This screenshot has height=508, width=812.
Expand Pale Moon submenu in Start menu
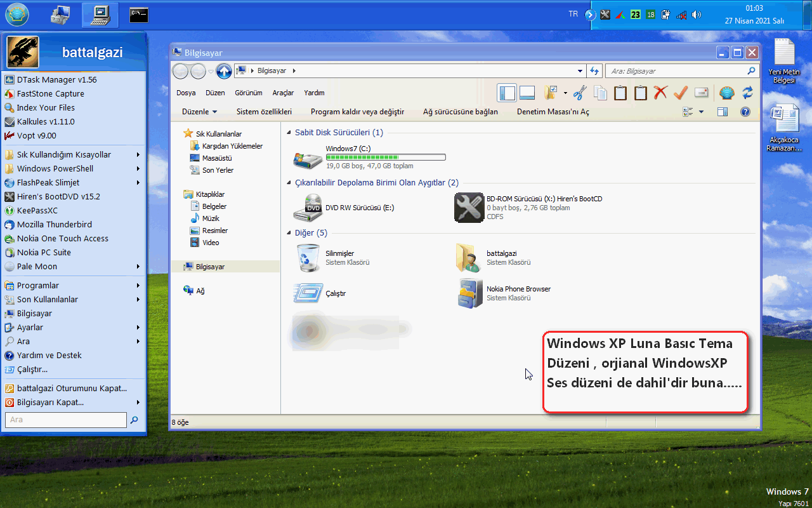pos(73,267)
